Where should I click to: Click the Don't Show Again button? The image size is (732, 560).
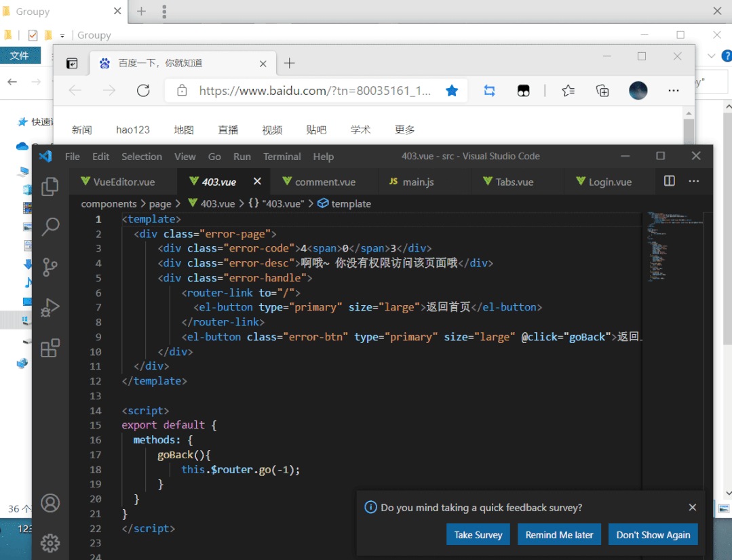(653, 535)
